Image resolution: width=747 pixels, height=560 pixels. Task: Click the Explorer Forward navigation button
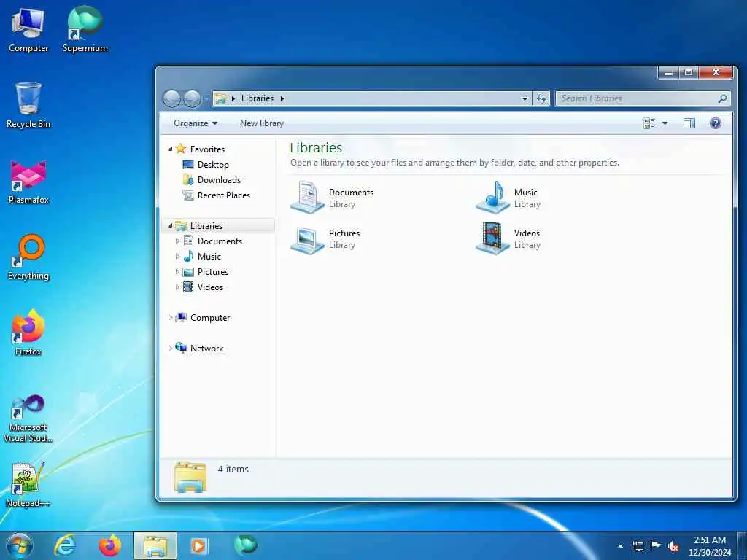tap(192, 98)
